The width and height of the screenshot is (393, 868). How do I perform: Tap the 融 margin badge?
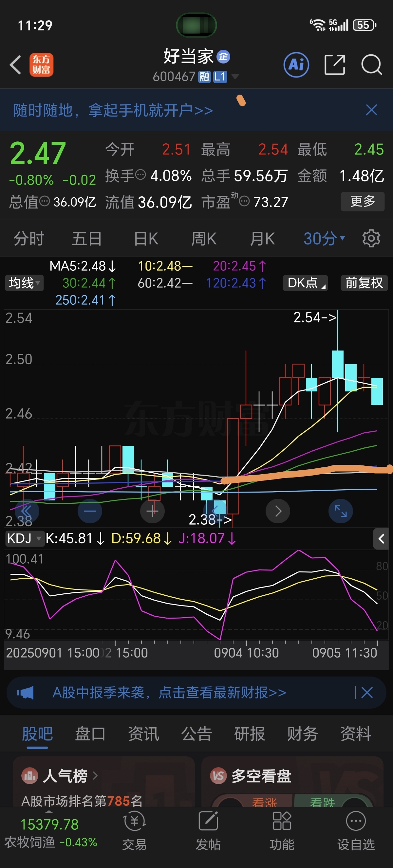(x=204, y=77)
